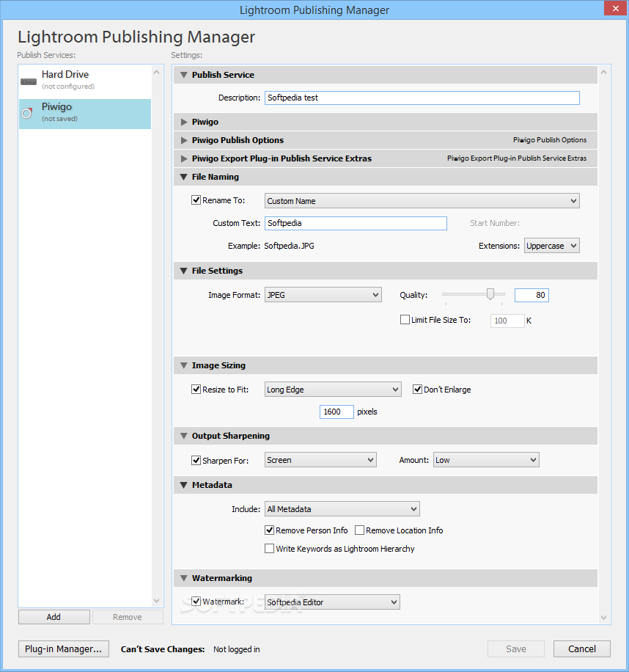Image resolution: width=629 pixels, height=672 pixels.
Task: Open the Plug-in Manager
Action: pyautogui.click(x=63, y=649)
